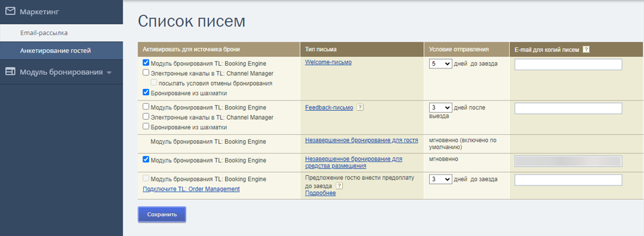Uncheck Модуль бронирования checkbox in Welcome-письмо row
The image size is (644, 236).
tap(146, 63)
